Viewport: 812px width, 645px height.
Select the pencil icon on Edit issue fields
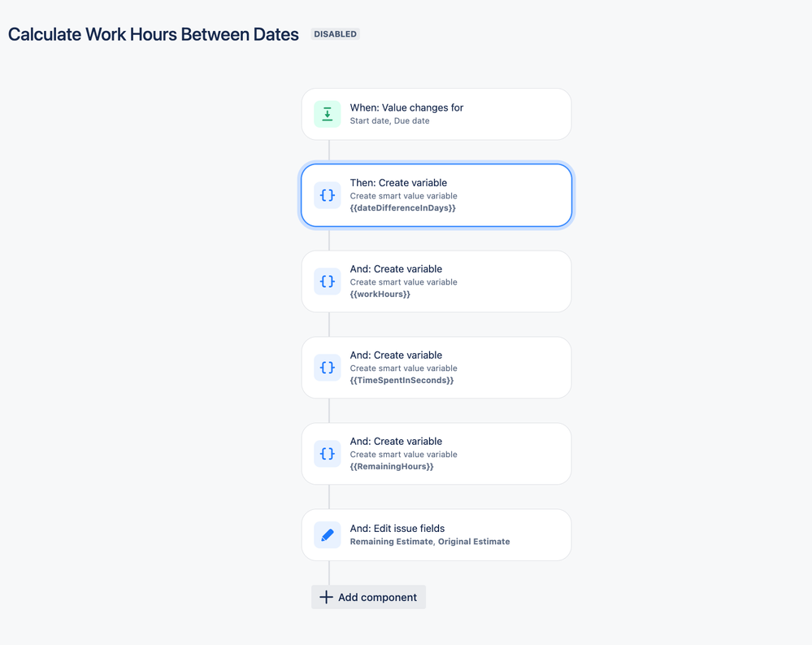click(327, 534)
